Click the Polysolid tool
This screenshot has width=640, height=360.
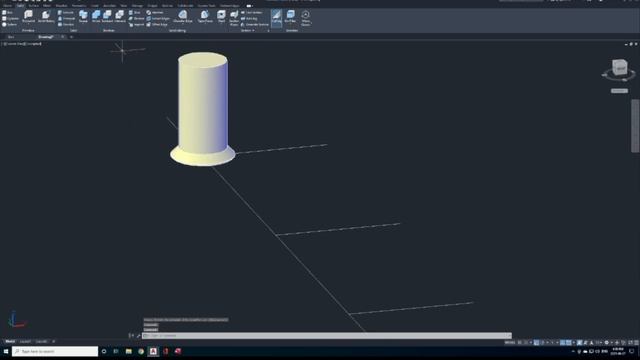[29, 17]
